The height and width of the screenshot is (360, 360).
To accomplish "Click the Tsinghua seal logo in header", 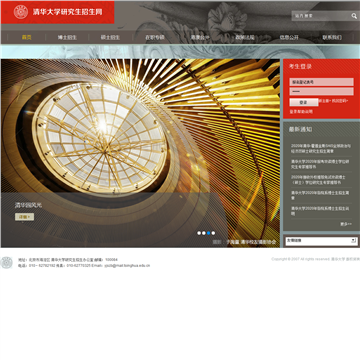I will [21, 12].
